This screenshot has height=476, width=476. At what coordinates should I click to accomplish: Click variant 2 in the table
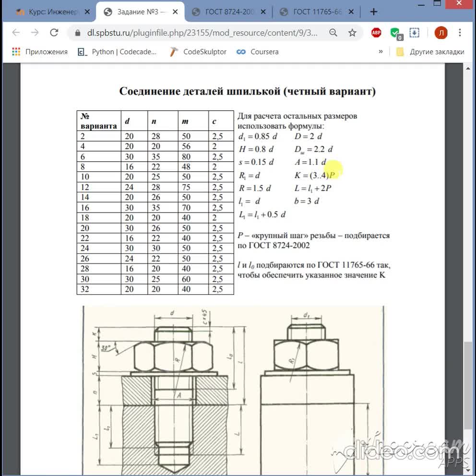click(x=99, y=136)
